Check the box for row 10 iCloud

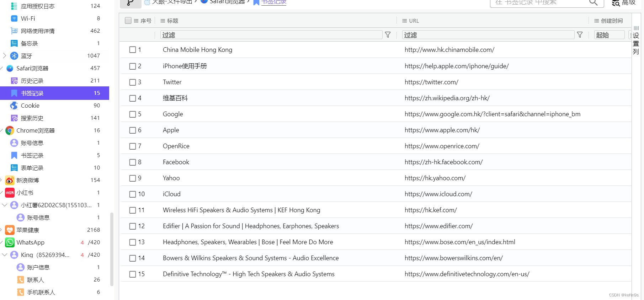133,194
